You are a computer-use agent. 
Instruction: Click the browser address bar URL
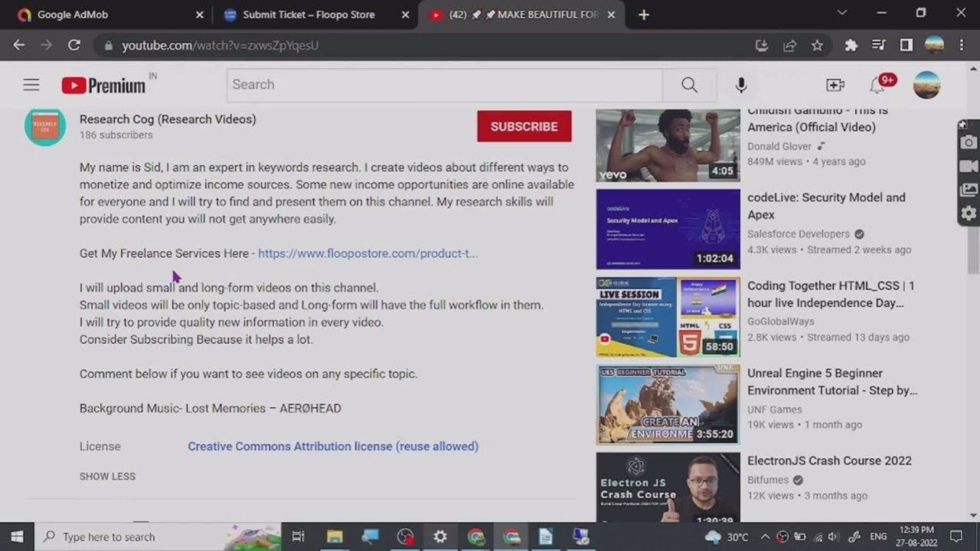220,45
